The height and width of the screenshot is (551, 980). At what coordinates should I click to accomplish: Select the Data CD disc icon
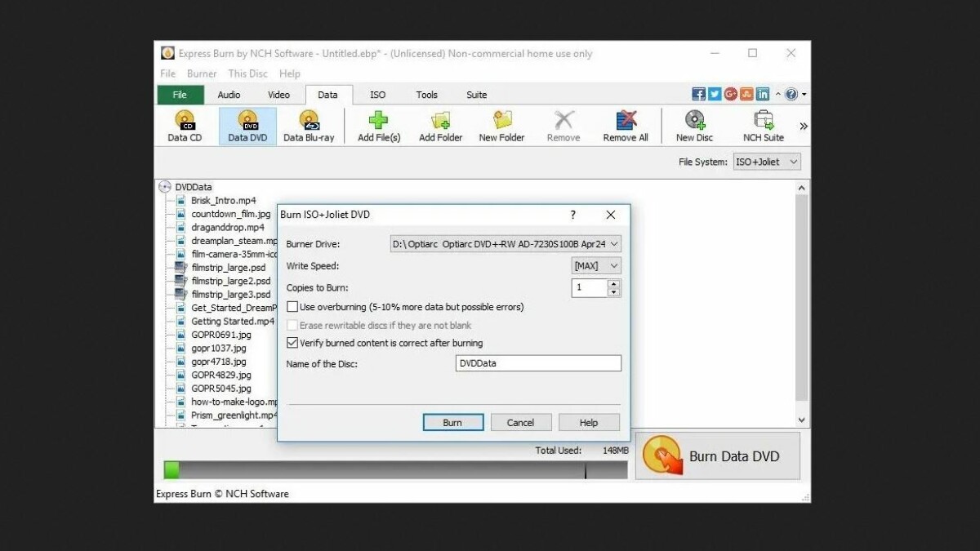[185, 122]
